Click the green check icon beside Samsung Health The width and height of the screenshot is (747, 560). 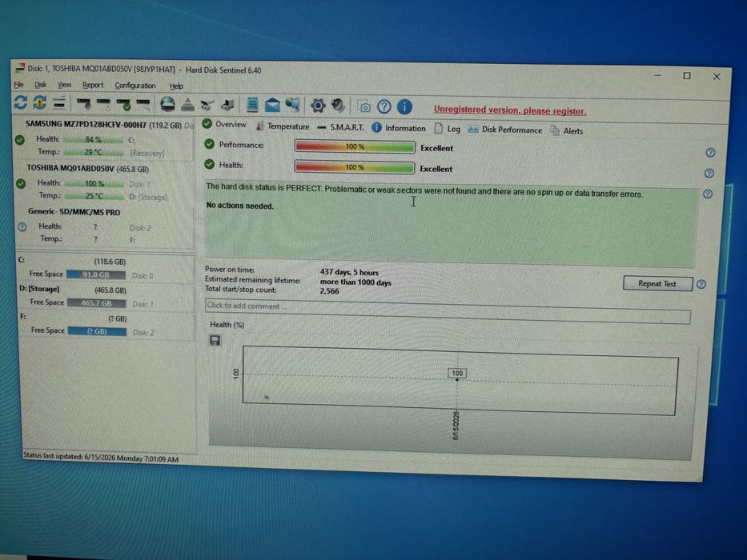tap(19, 140)
